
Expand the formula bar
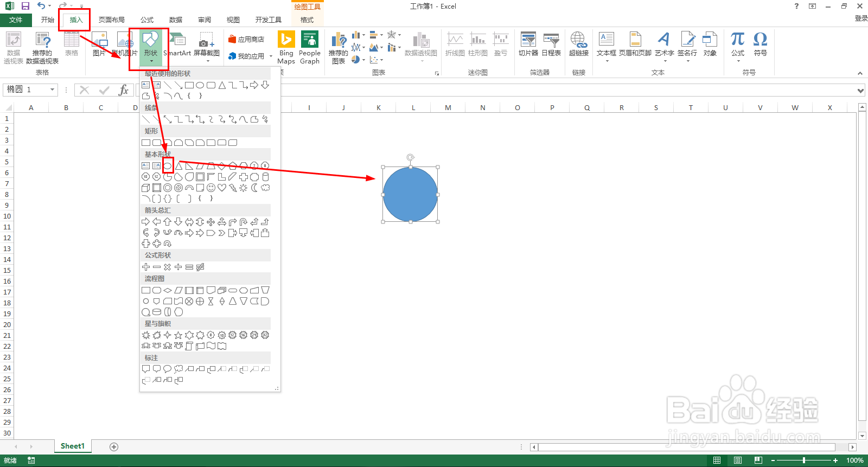coord(860,90)
